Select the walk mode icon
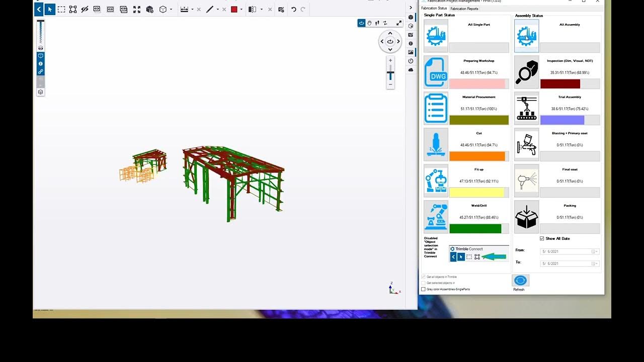The width and height of the screenshot is (644, 362). 377,23
